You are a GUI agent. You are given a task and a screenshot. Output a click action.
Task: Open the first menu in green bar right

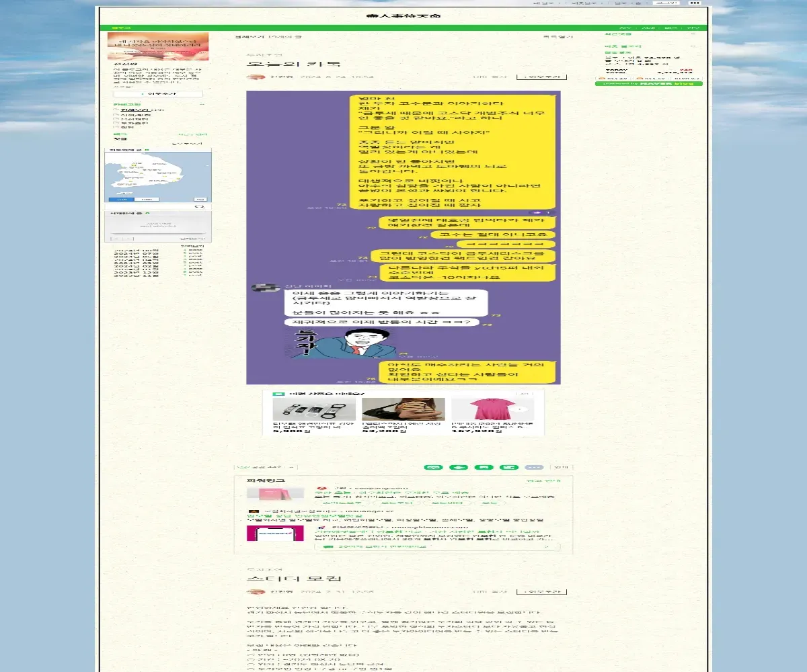[625, 28]
